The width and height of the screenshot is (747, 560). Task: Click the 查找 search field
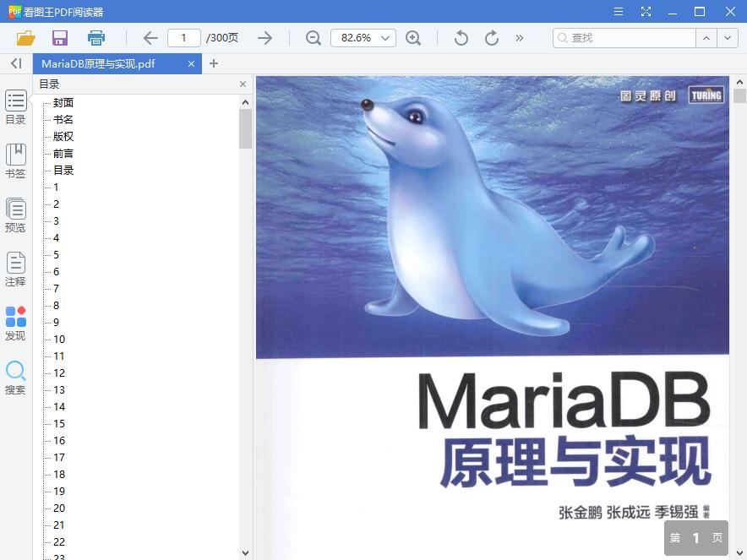[624, 38]
